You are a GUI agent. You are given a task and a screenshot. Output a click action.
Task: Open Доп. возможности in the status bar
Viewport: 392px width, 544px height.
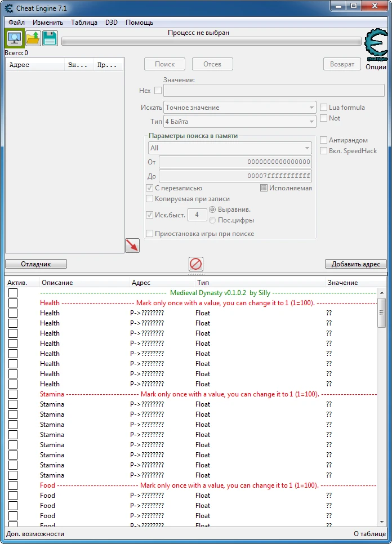point(35,534)
